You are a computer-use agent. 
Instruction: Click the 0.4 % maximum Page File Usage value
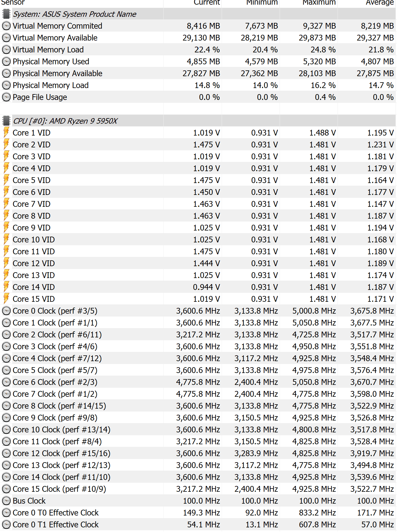pyautogui.click(x=325, y=97)
